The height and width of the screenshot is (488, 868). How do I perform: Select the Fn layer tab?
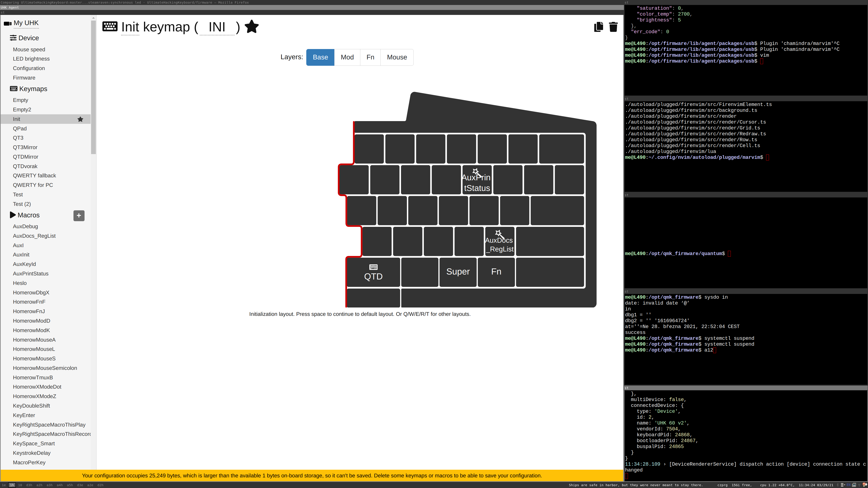tap(370, 57)
